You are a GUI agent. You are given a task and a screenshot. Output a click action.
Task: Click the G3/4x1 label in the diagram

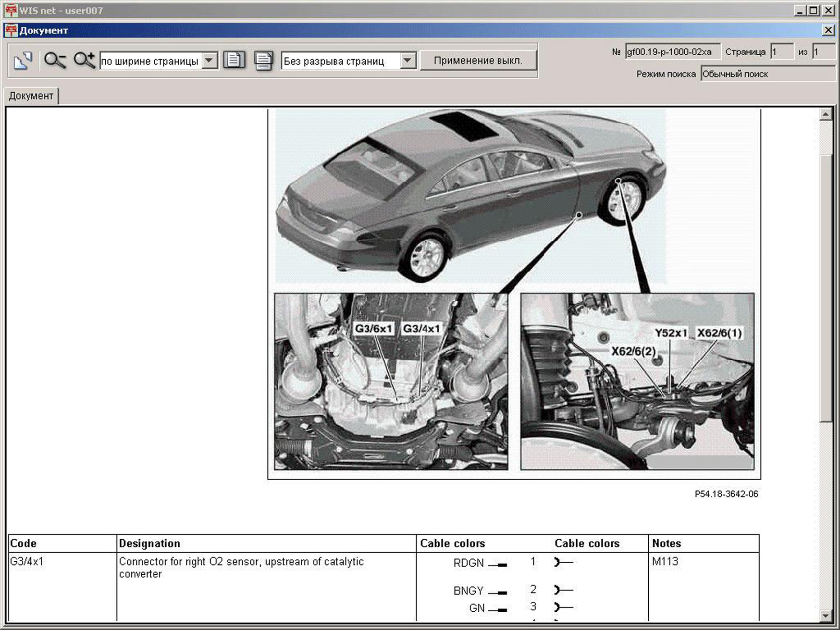(x=421, y=329)
